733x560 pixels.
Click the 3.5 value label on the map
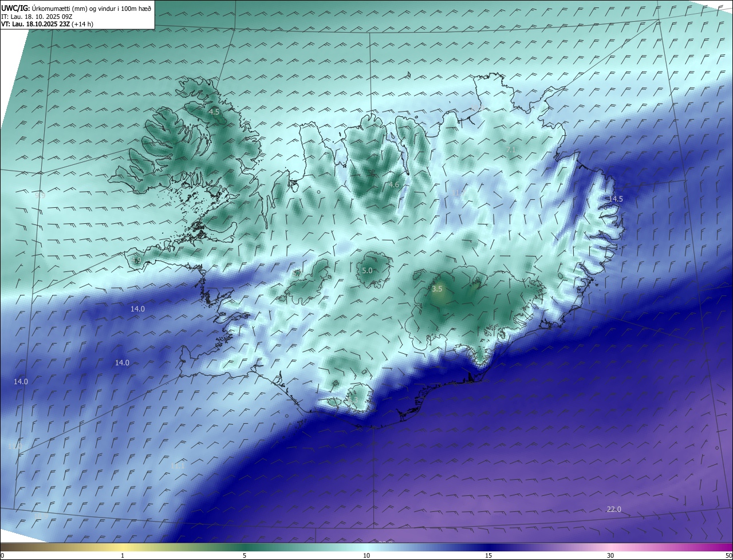pos(437,289)
